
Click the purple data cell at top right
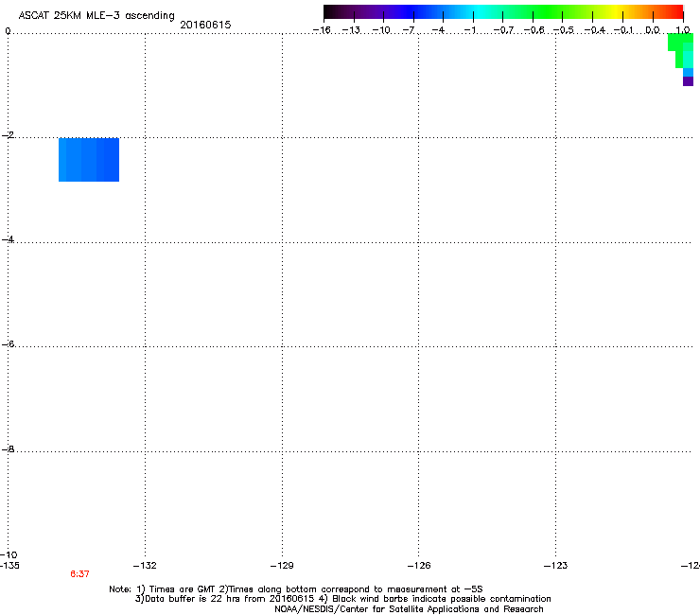[688, 81]
